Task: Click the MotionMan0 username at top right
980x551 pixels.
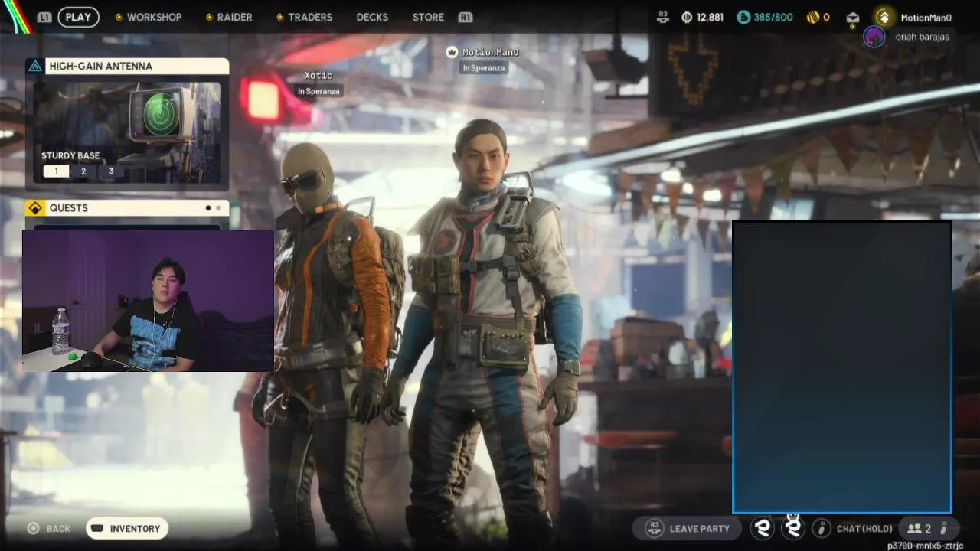Action: [x=926, y=18]
